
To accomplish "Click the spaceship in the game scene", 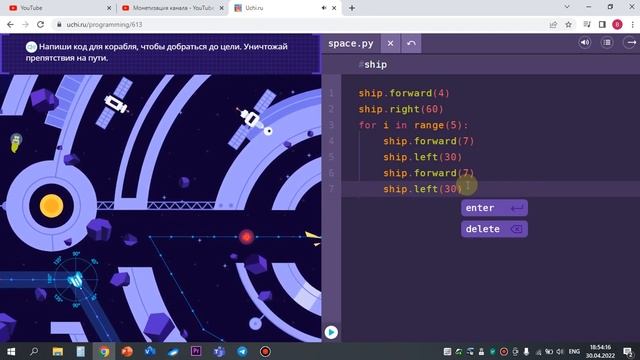I will pyautogui.click(x=75, y=280).
